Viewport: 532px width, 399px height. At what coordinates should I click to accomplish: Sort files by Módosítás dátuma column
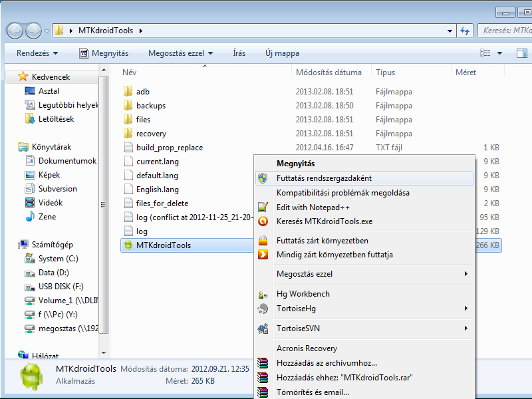[x=329, y=72]
